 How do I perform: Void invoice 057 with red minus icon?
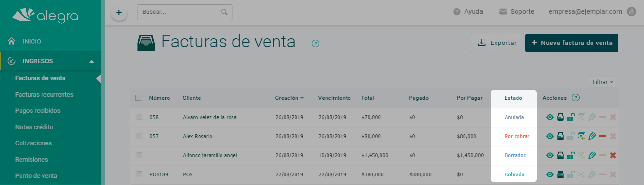click(602, 136)
